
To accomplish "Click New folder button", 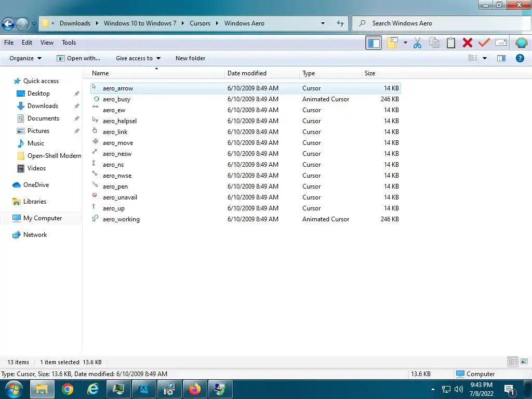I will [190, 58].
